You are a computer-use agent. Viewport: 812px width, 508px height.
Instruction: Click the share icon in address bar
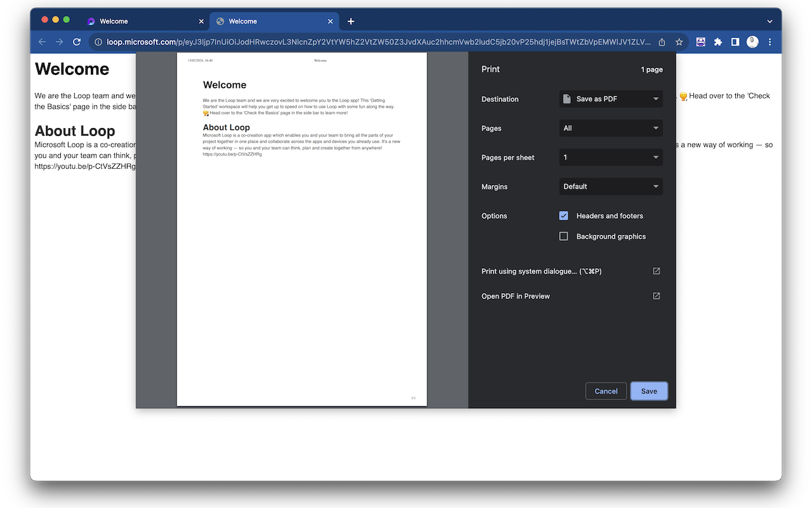coord(662,42)
